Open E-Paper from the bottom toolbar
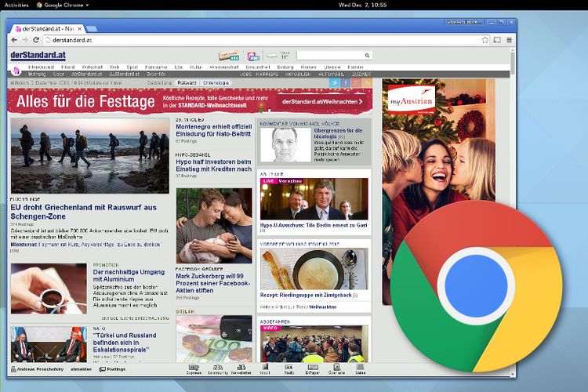The image size is (588, 392). click(311, 368)
